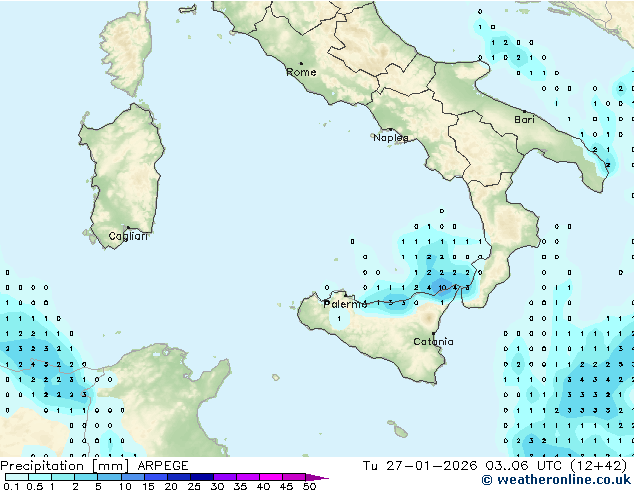Click the '0.5' legend scale label
The image size is (634, 490).
pyautogui.click(x=34, y=486)
